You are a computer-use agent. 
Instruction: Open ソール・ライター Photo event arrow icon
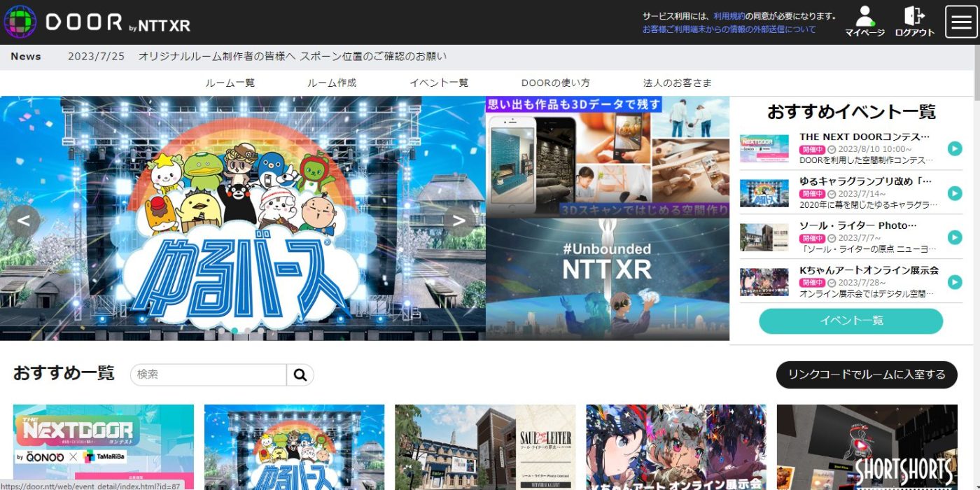(955, 237)
